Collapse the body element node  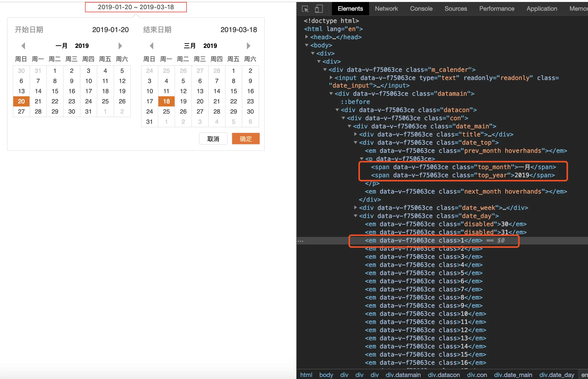pos(307,45)
